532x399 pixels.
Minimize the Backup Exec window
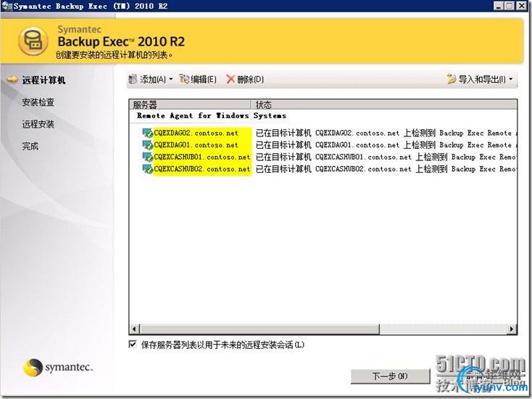(498, 6)
